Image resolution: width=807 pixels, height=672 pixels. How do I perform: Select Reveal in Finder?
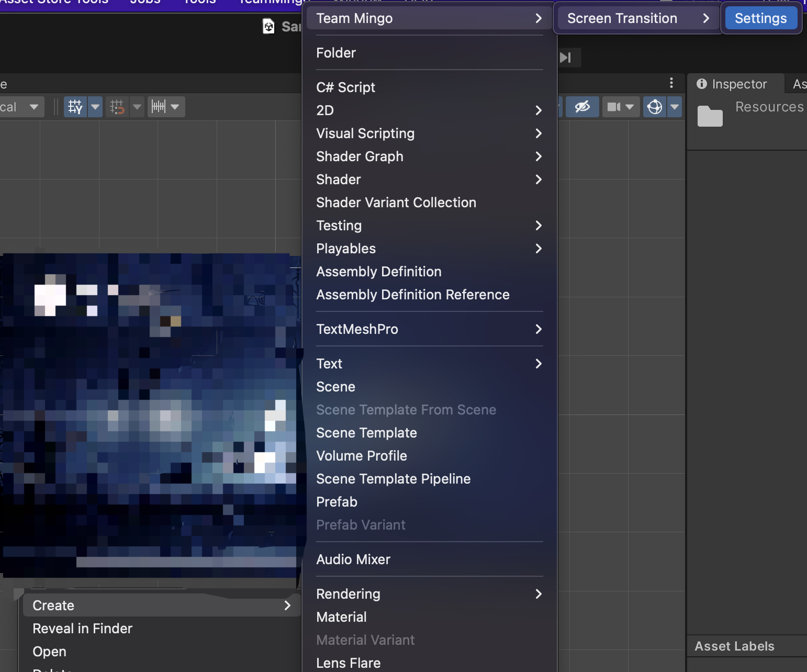pos(82,629)
